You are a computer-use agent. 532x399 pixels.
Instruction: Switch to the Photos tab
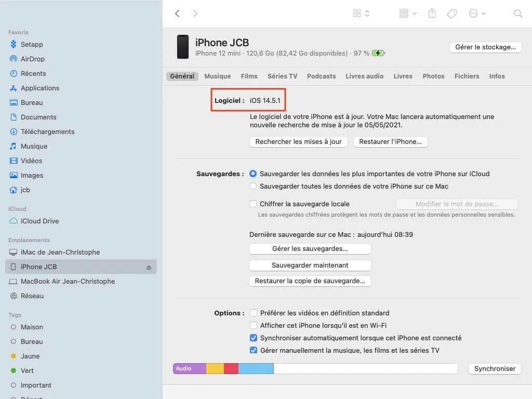[x=433, y=76]
